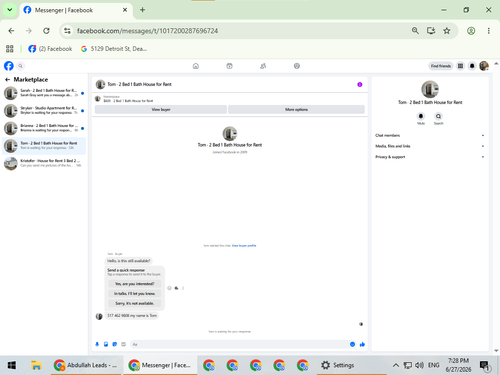Open the Windows notification center
500x375 pixels.
(x=485, y=365)
